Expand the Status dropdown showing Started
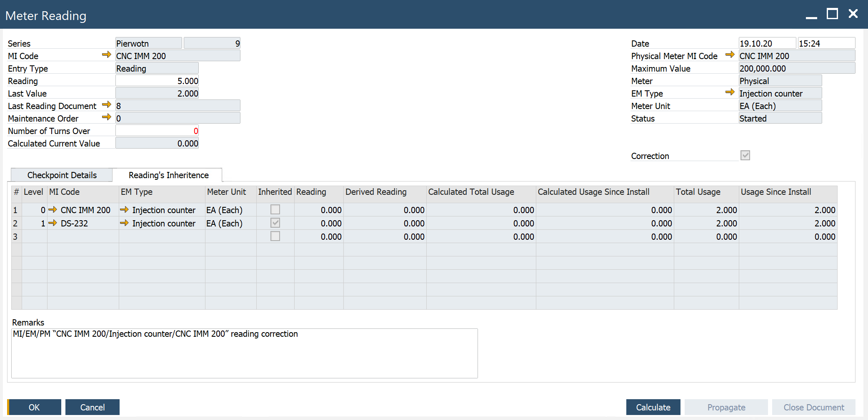The height and width of the screenshot is (420, 868). (x=780, y=118)
